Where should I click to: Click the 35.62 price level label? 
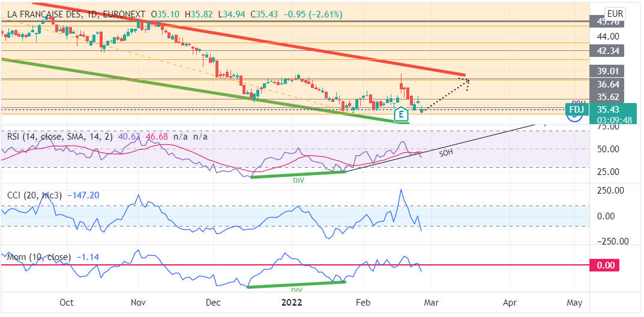[607, 97]
